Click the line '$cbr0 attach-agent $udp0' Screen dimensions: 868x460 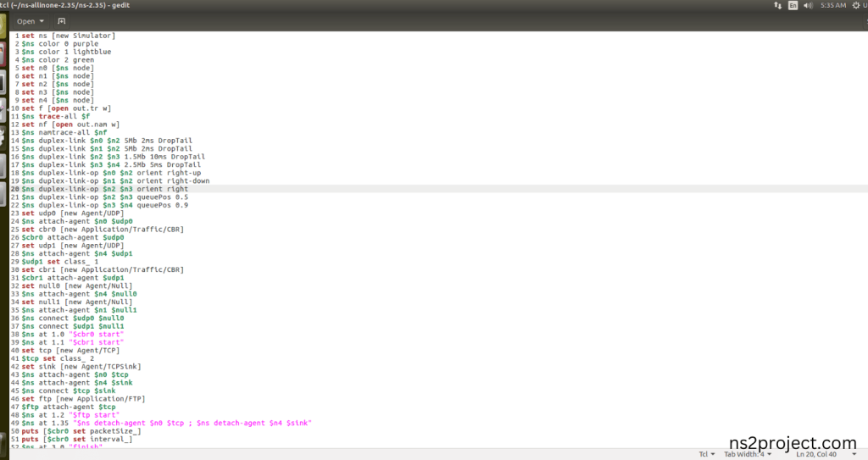click(73, 237)
